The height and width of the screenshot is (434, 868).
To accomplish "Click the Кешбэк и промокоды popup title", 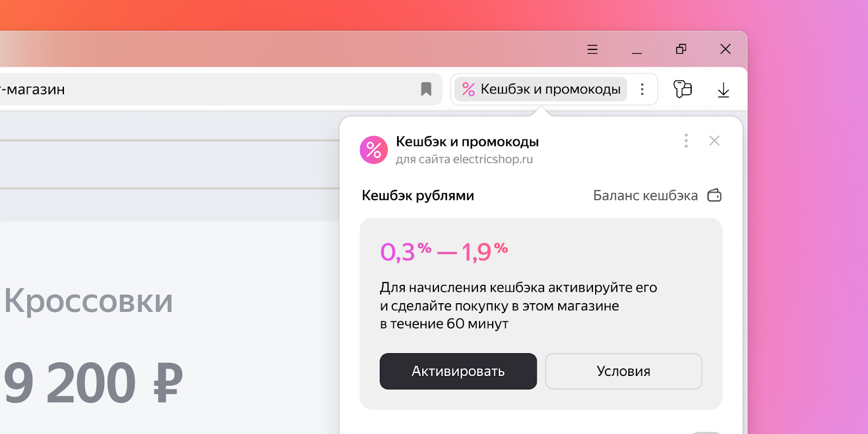I will click(x=467, y=142).
